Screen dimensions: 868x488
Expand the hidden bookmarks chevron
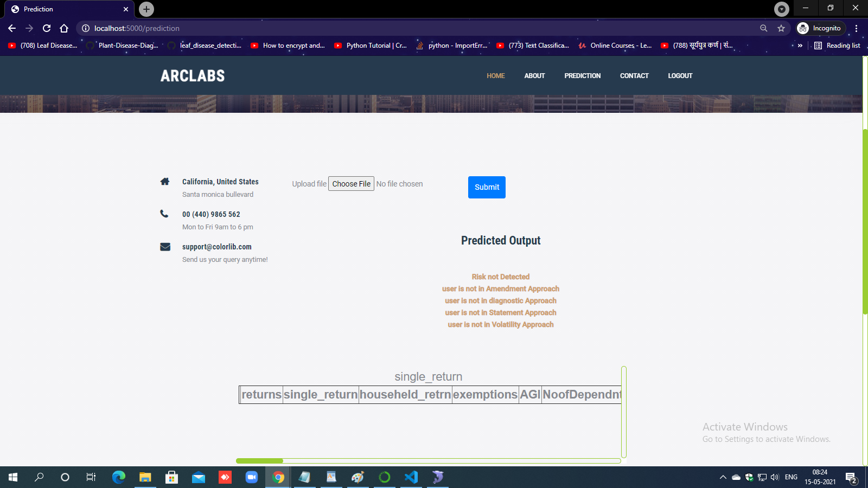[x=800, y=46]
